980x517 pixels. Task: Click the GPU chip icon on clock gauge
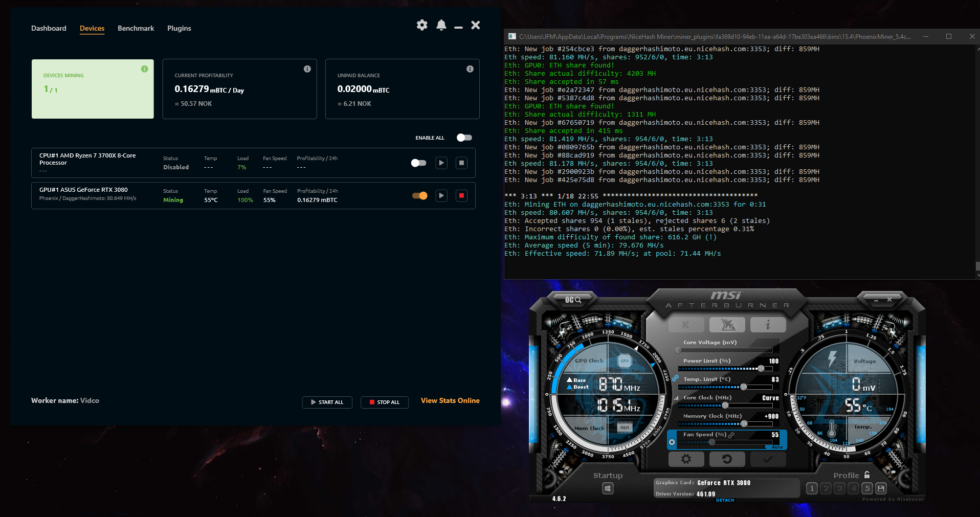tap(625, 361)
